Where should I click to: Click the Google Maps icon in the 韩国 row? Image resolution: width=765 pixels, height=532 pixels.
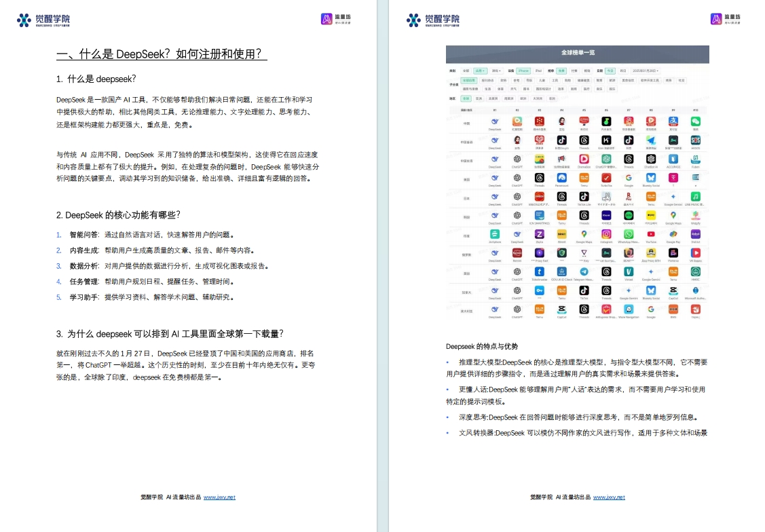point(673,215)
